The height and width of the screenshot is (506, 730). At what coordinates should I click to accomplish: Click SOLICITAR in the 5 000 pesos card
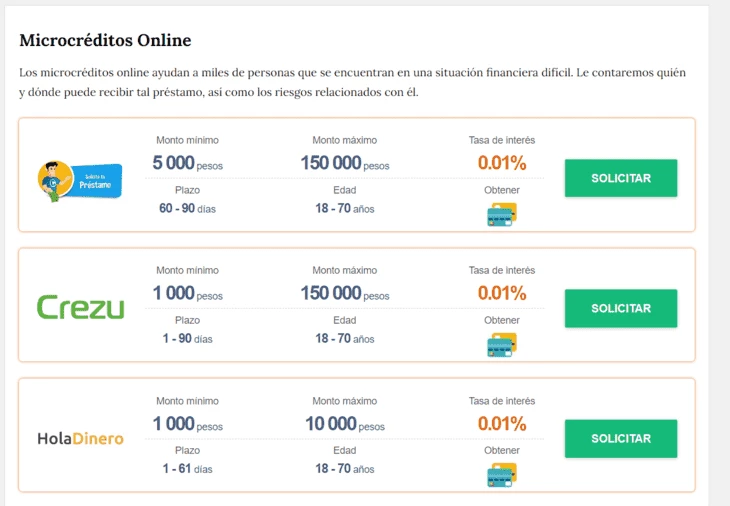point(621,178)
